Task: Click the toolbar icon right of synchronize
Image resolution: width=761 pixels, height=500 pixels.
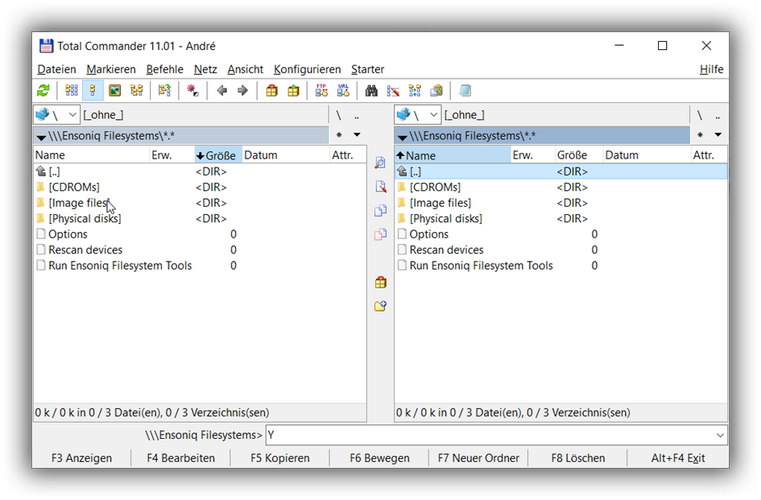Action: 437,91
